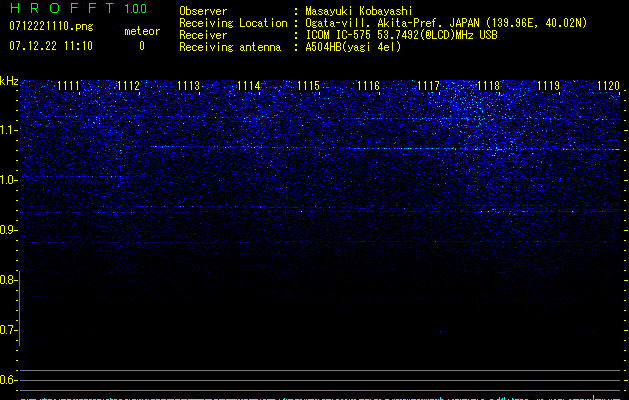Click the meteor label
Viewport: 629px width, 400px height.
tap(142, 31)
